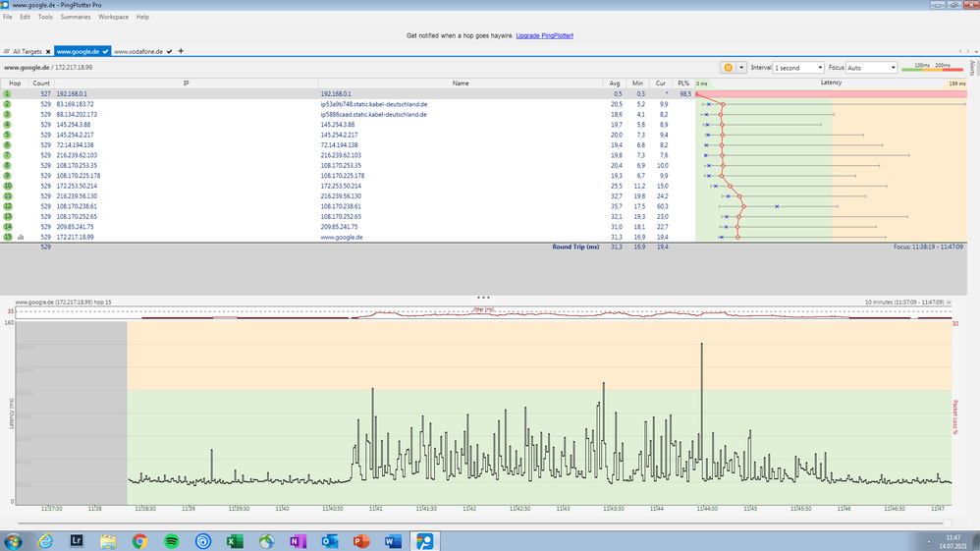Click the 'Focus: 11:38:19 - 11:47:09' text

pos(928,248)
